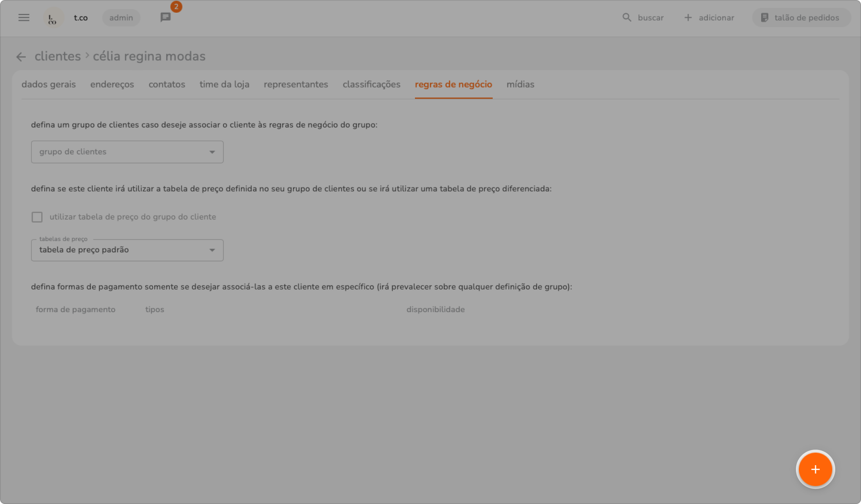Click the notification count badge
Viewport: 861px width, 504px height.
tap(176, 7)
